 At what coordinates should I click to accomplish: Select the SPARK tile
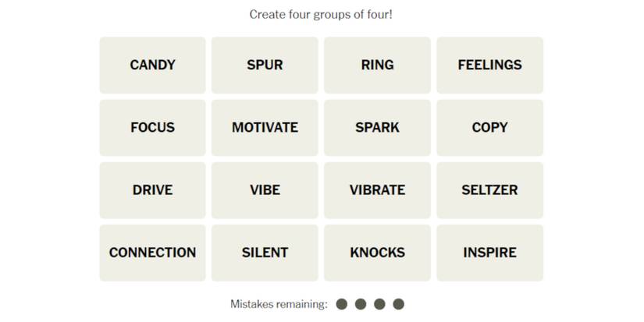(x=377, y=127)
